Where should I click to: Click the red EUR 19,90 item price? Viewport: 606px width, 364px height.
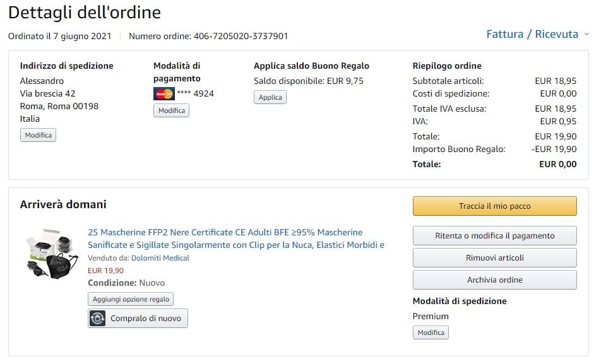click(105, 271)
